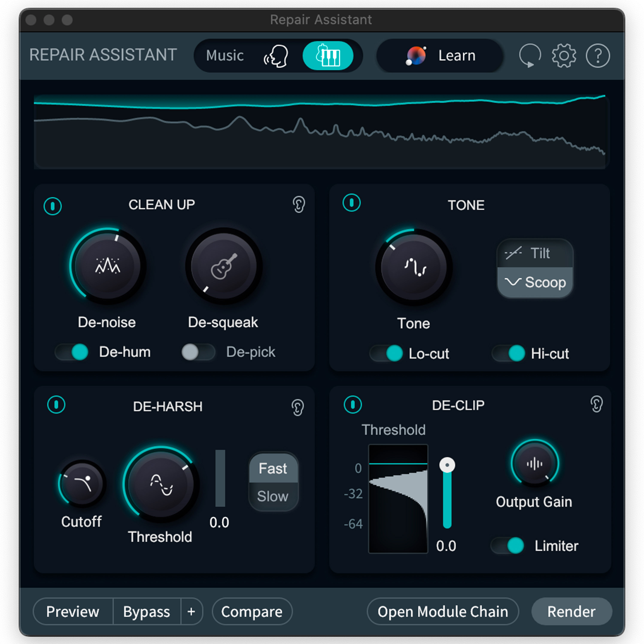Click Open Module Chain button

pos(443,611)
